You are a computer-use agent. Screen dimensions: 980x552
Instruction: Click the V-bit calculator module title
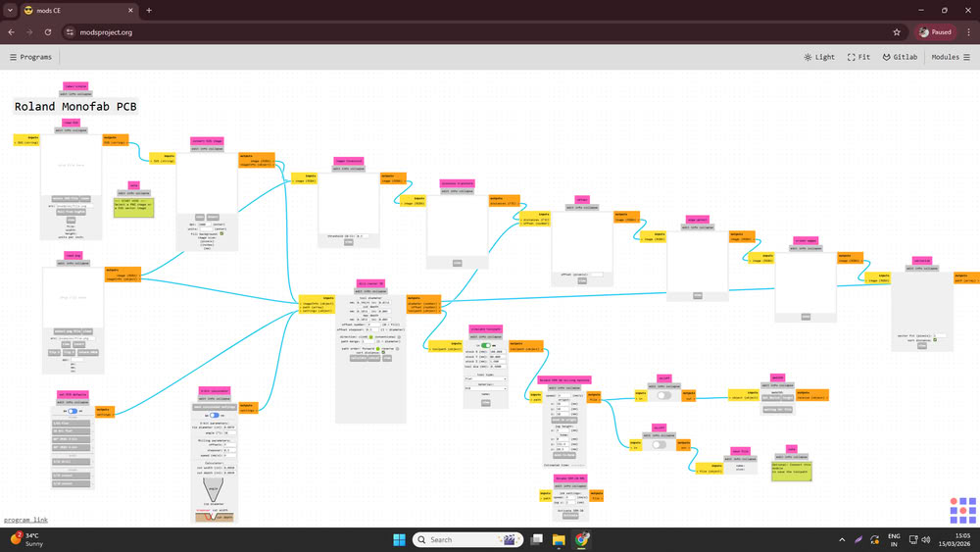[215, 390]
